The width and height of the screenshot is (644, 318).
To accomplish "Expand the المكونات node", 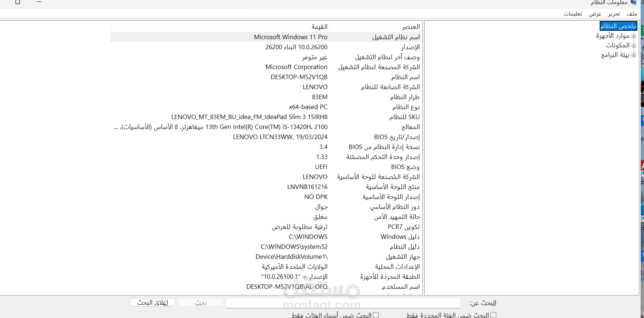I will (x=634, y=45).
